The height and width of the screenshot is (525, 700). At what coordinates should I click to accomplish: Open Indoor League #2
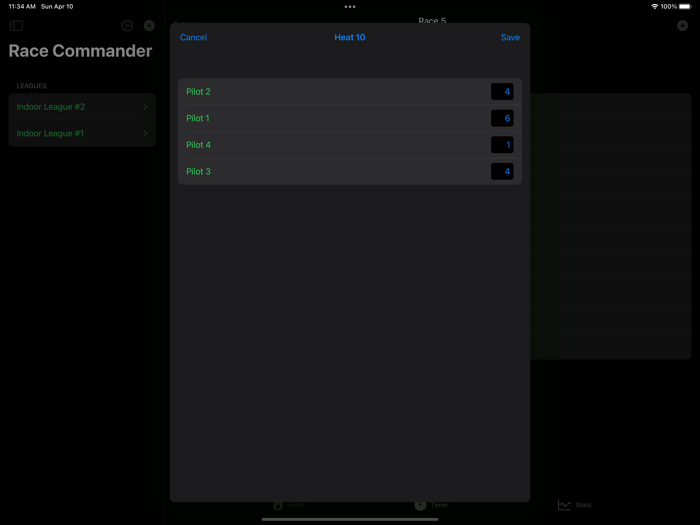[82, 107]
